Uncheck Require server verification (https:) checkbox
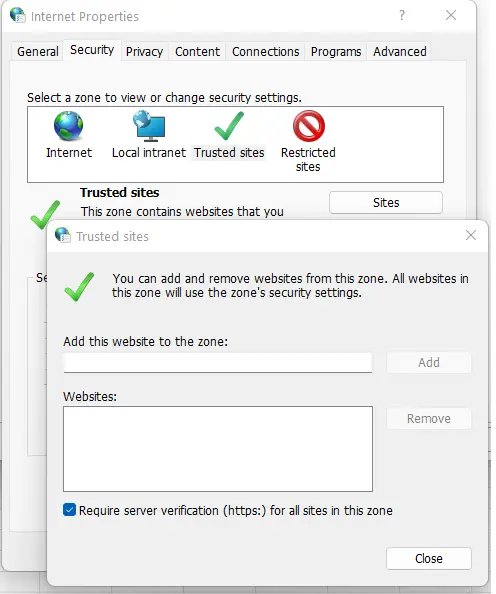This screenshot has width=496, height=594. point(69,510)
